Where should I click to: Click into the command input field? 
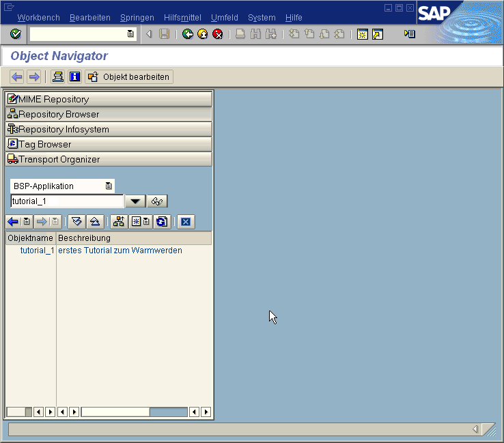click(79, 33)
